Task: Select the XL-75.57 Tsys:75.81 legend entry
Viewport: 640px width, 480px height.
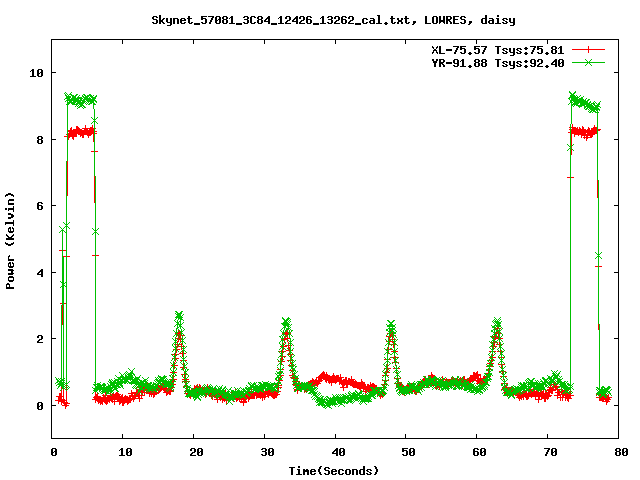Action: tap(498, 50)
